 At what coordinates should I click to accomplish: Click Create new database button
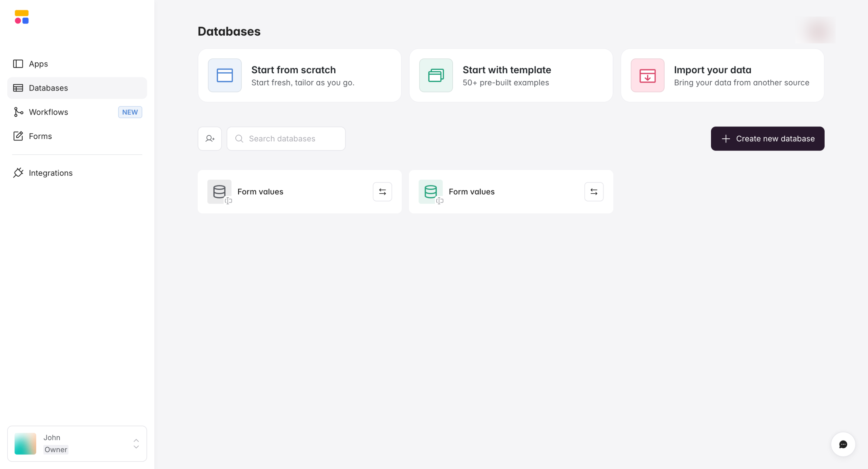[768, 139]
